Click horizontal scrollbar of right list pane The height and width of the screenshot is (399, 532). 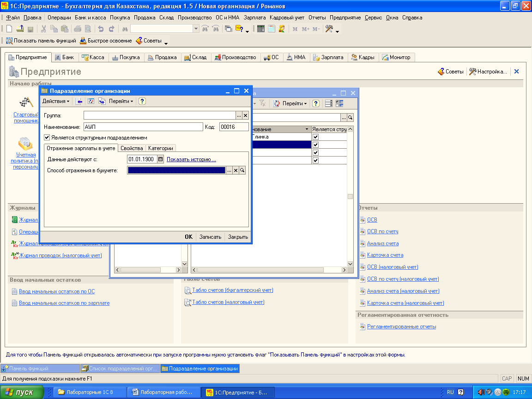tap(260, 270)
